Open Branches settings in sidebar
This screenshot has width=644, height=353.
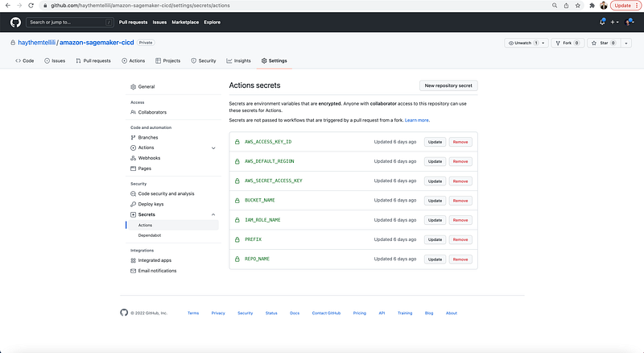pyautogui.click(x=144, y=138)
